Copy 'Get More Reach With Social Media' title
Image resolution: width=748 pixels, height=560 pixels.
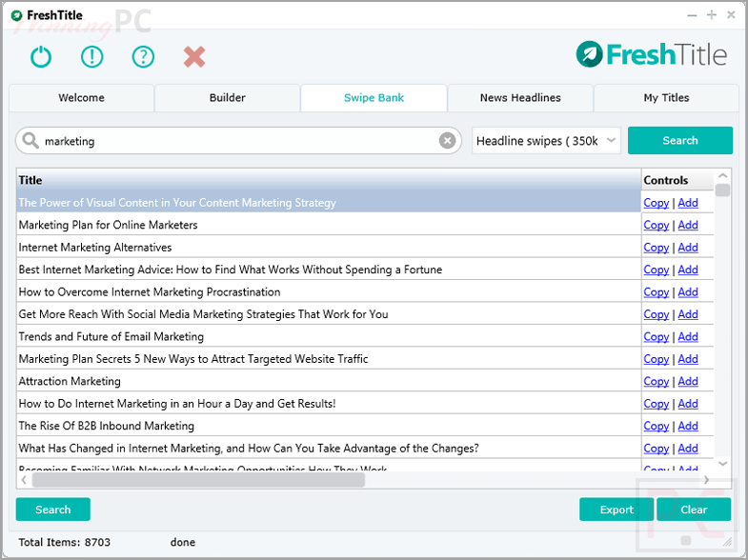coord(656,314)
